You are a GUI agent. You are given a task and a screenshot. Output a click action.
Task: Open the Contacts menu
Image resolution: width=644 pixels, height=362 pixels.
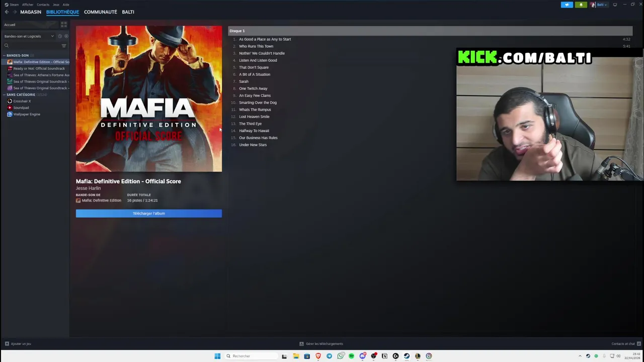click(x=43, y=5)
